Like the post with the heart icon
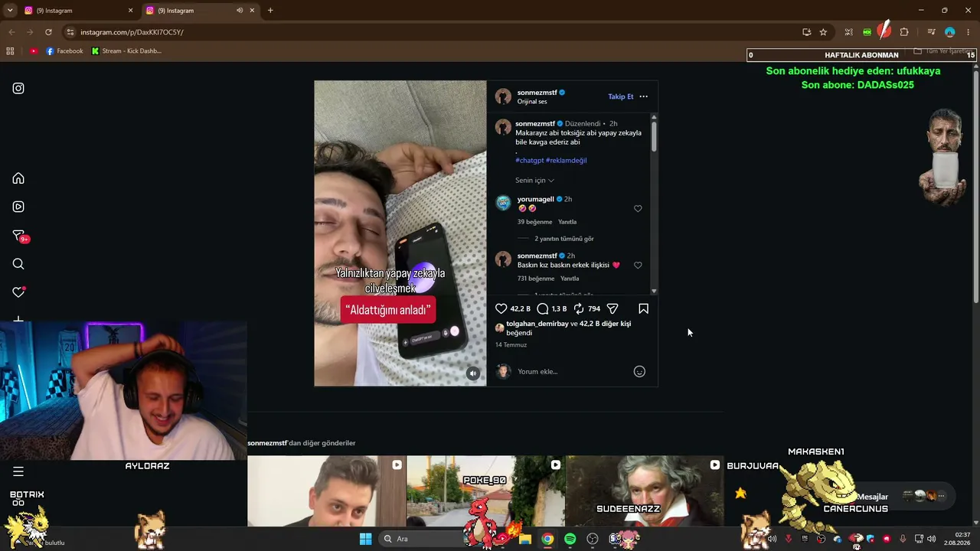 pos(501,308)
